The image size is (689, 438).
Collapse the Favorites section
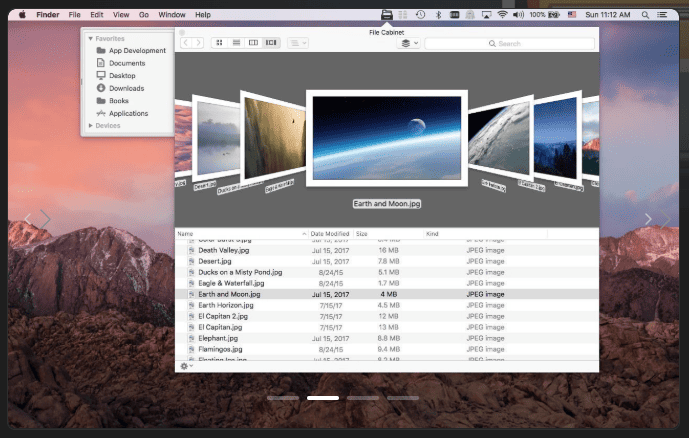pos(91,39)
